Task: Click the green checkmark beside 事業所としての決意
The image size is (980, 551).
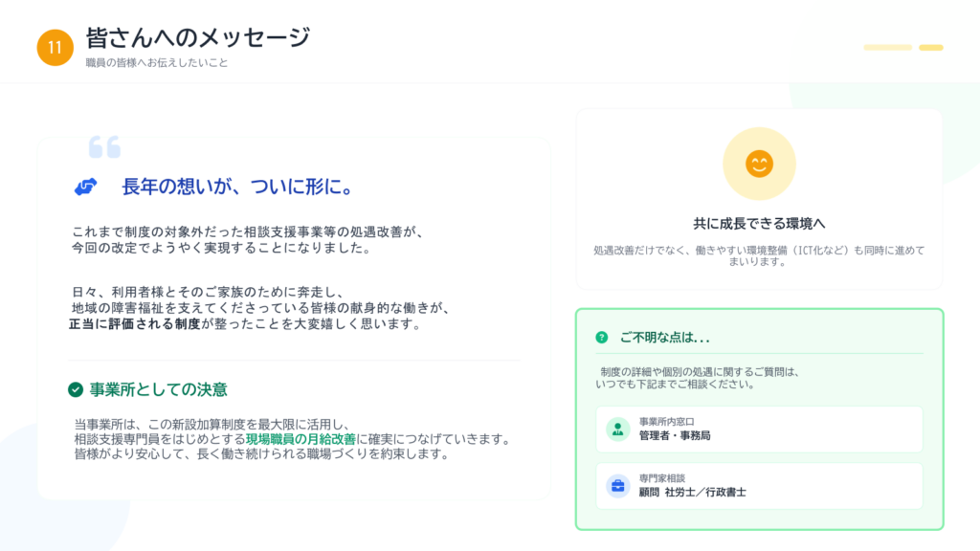Action: 76,389
